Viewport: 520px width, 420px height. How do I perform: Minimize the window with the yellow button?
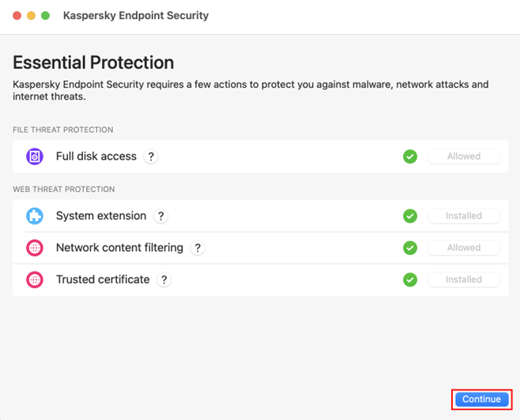[x=32, y=16]
